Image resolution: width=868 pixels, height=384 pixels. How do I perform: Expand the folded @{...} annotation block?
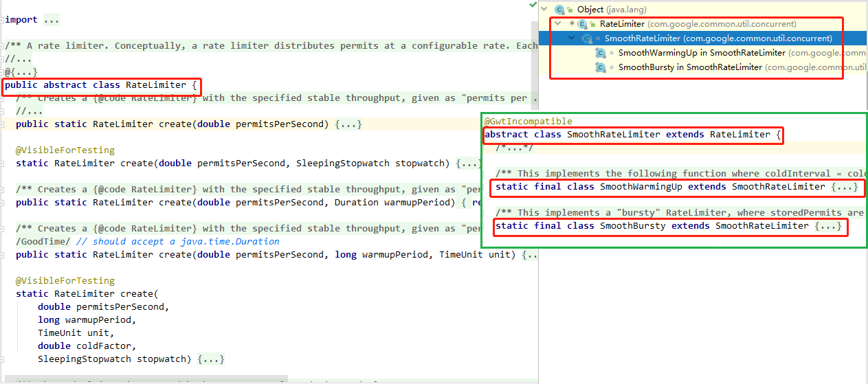[21, 72]
